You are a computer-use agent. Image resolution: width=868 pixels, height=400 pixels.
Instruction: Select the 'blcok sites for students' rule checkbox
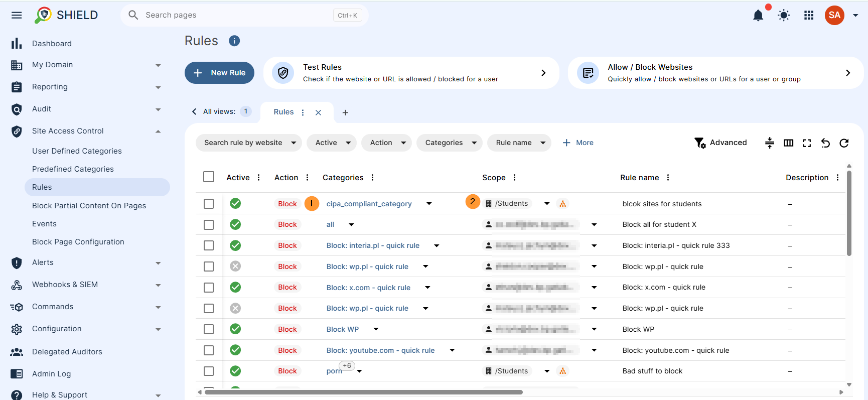209,204
